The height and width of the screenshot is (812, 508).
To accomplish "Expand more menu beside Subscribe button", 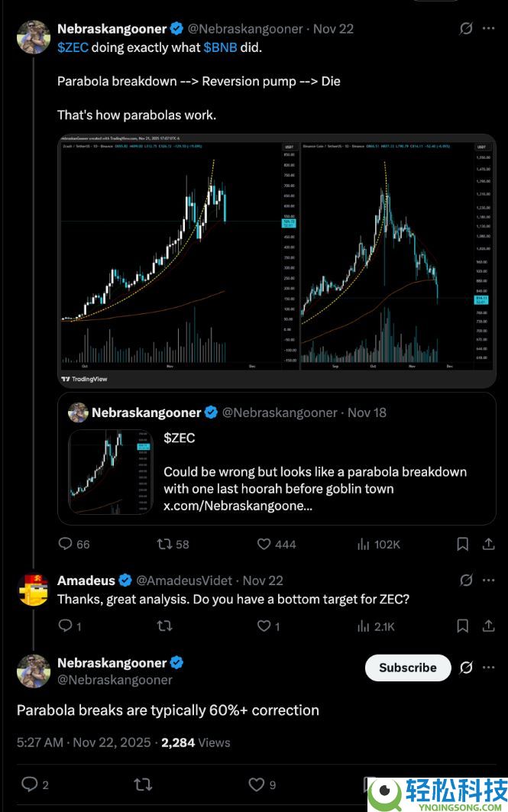I will pos(488,668).
